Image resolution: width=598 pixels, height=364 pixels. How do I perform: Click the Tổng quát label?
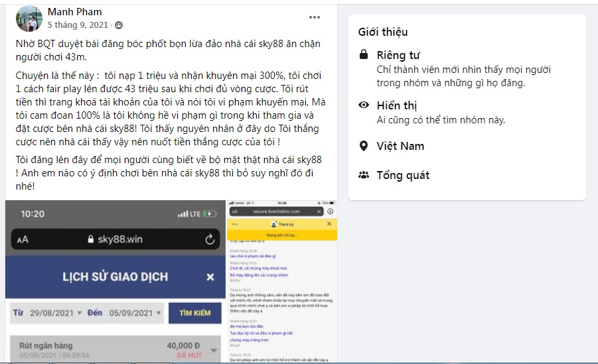403,175
